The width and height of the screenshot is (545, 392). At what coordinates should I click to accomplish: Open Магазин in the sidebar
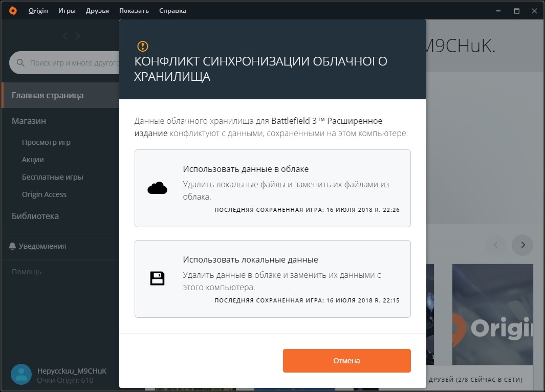click(x=29, y=121)
